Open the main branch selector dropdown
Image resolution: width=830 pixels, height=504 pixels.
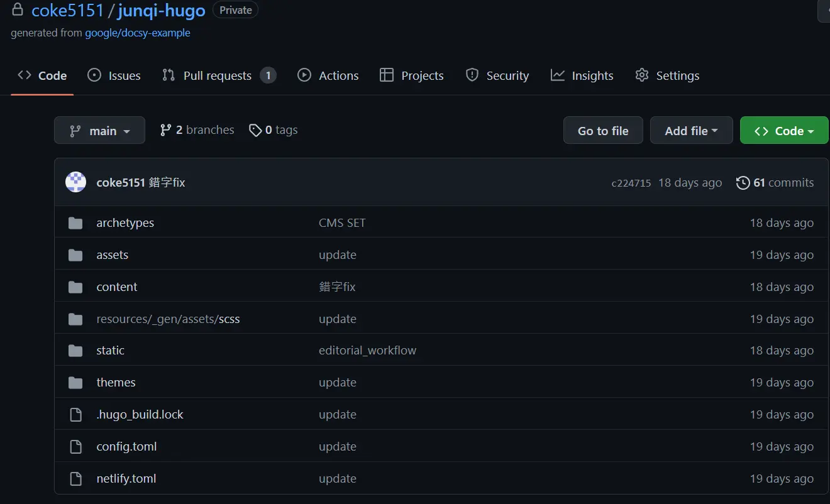coord(99,130)
